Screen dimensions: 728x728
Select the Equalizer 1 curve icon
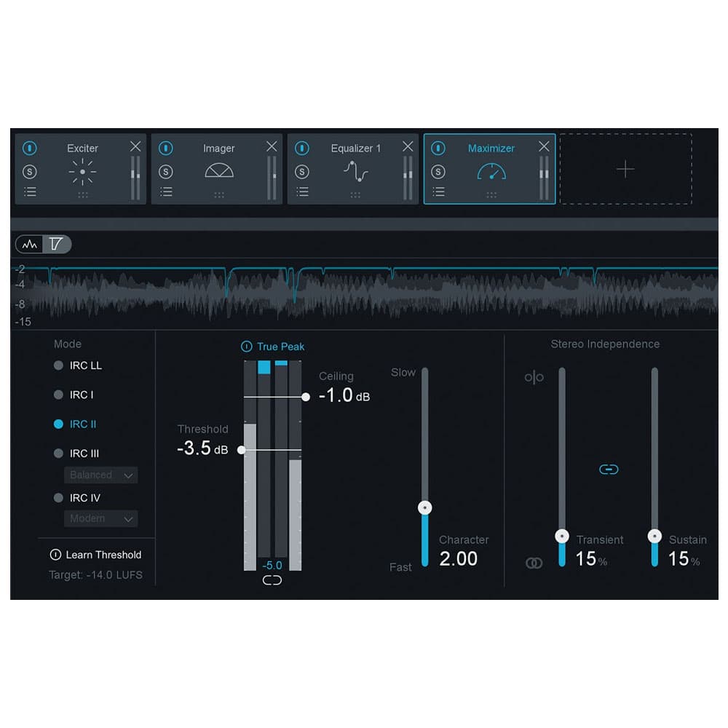click(356, 171)
